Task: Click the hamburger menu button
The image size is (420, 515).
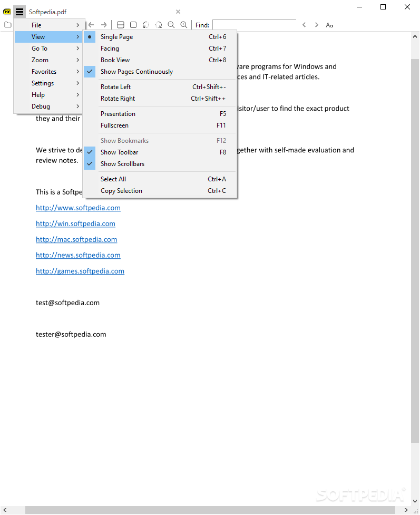Action: pos(19,12)
